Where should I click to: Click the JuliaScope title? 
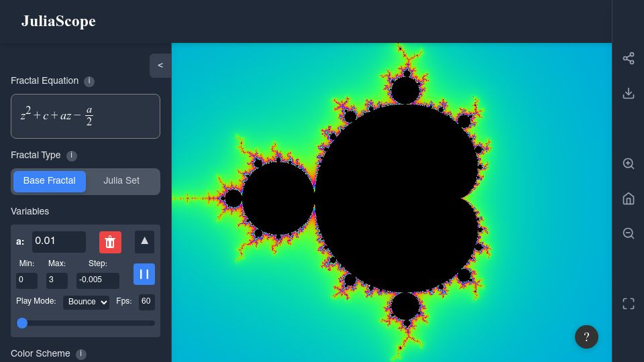(x=58, y=21)
